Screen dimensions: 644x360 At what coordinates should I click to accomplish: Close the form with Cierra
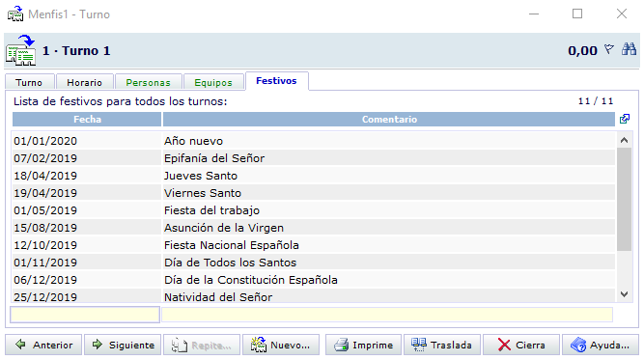(x=521, y=345)
